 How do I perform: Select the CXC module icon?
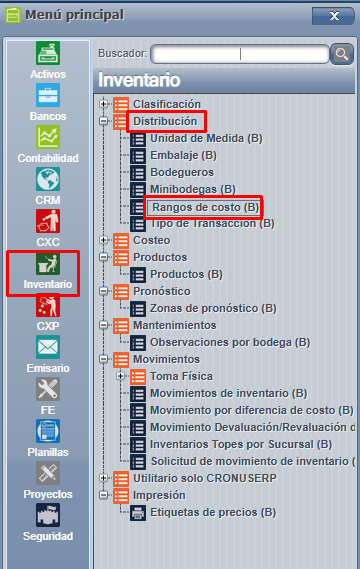tap(48, 221)
